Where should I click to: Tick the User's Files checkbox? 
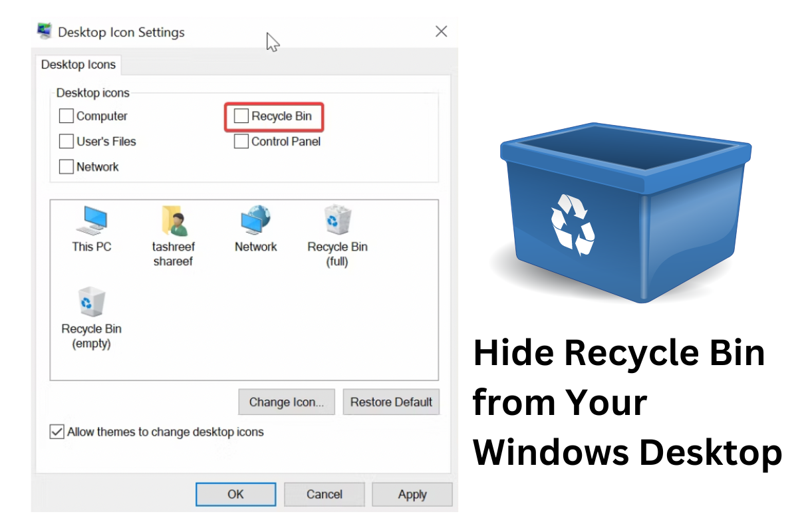[x=66, y=142]
